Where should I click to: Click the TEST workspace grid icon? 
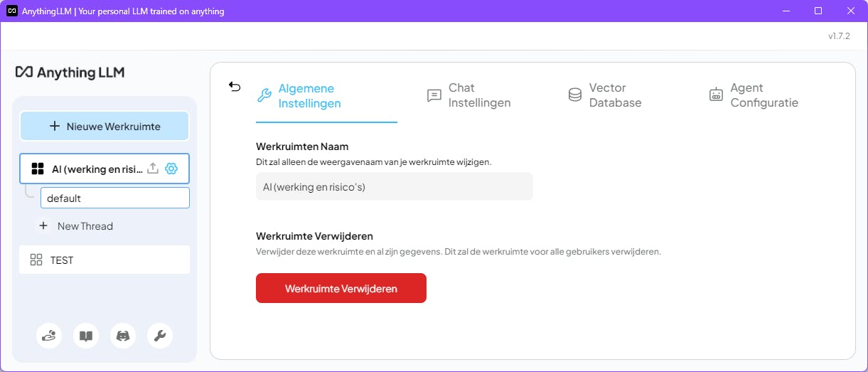coord(36,260)
